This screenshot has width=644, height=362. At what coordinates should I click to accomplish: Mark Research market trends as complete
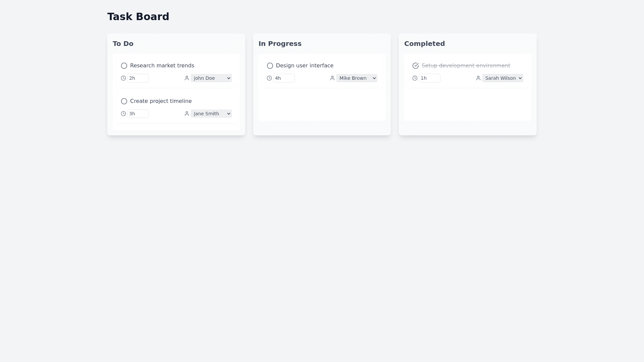tap(124, 66)
